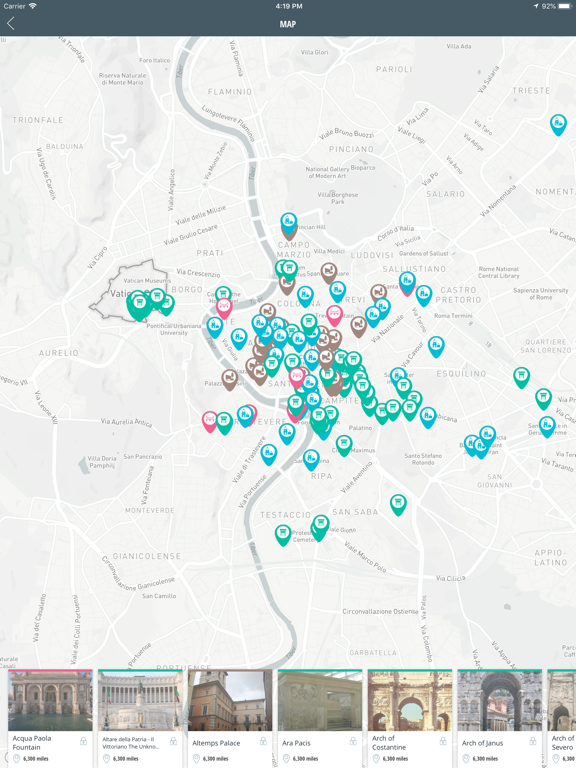Open the Arch of Janus photo

point(500,701)
